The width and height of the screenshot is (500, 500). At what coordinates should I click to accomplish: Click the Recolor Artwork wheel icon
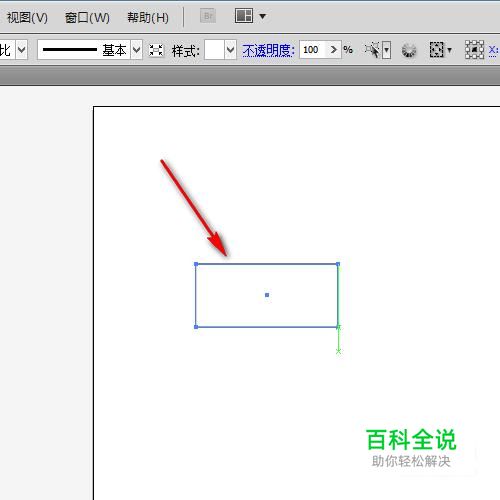pos(409,50)
